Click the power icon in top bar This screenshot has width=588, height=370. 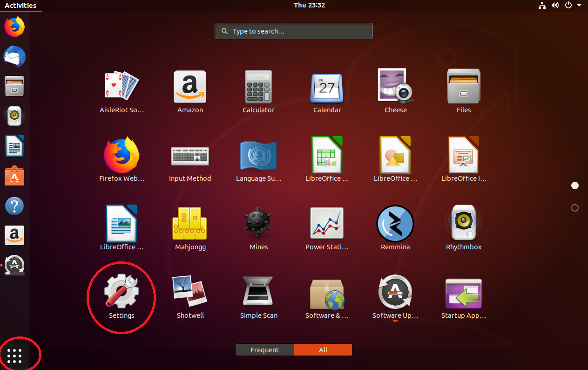pyautogui.click(x=568, y=5)
